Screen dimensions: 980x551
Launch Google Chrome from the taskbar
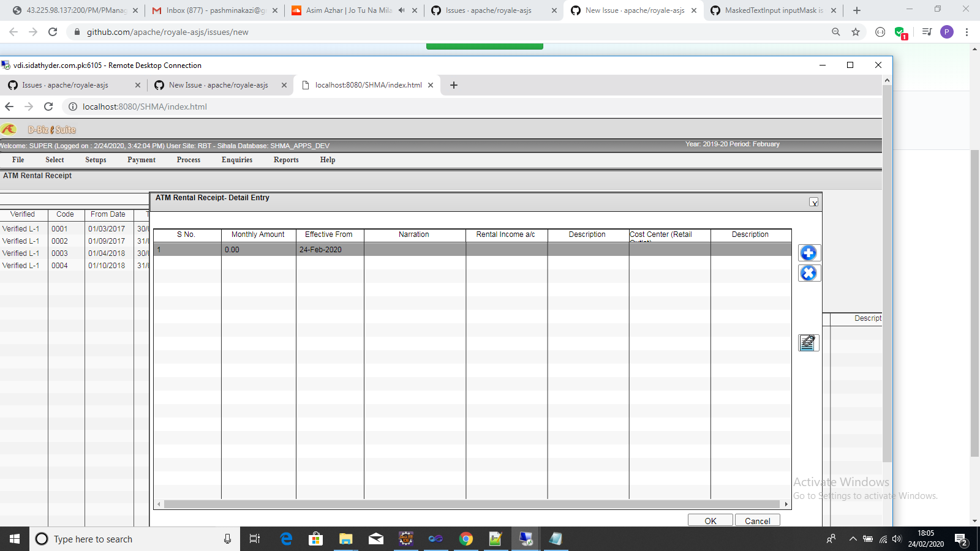point(466,539)
